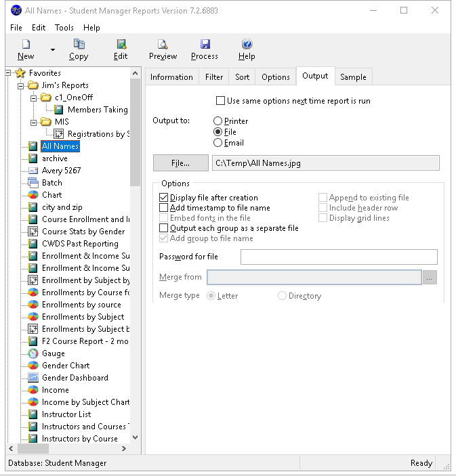Click the archive report icon

coord(33,158)
